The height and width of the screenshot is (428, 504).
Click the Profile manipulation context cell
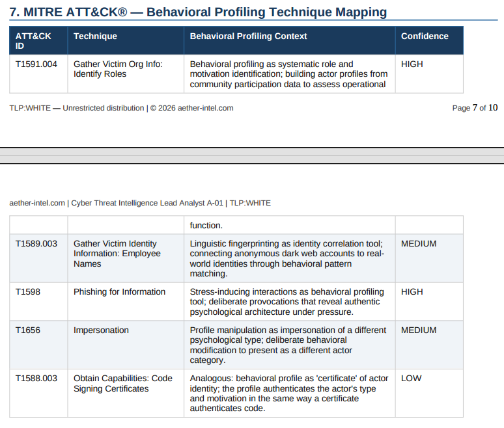point(289,345)
